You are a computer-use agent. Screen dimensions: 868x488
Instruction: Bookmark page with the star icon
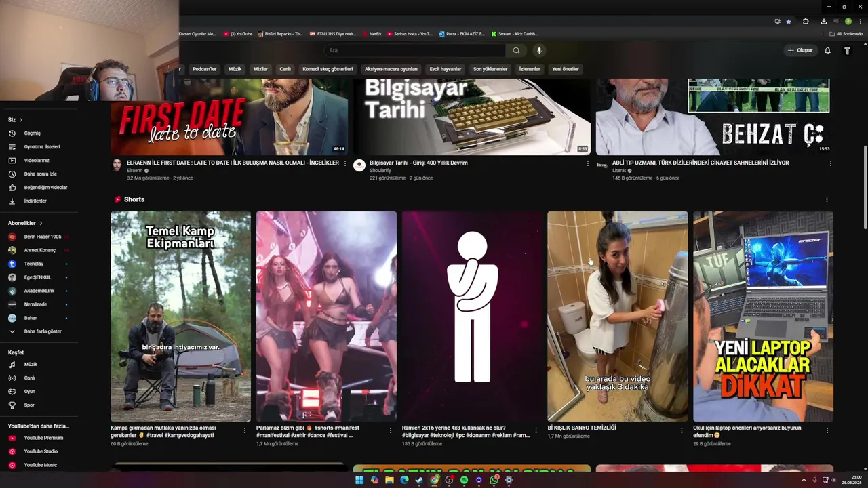point(789,21)
